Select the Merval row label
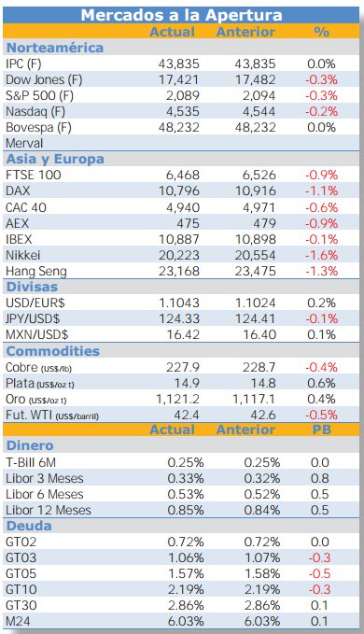 pyautogui.click(x=24, y=143)
